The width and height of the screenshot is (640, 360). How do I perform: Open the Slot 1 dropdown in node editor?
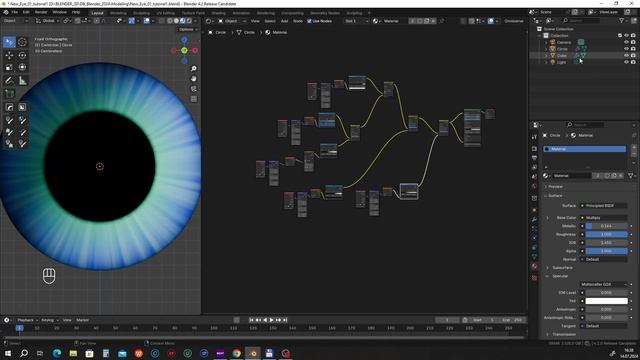(x=356, y=21)
